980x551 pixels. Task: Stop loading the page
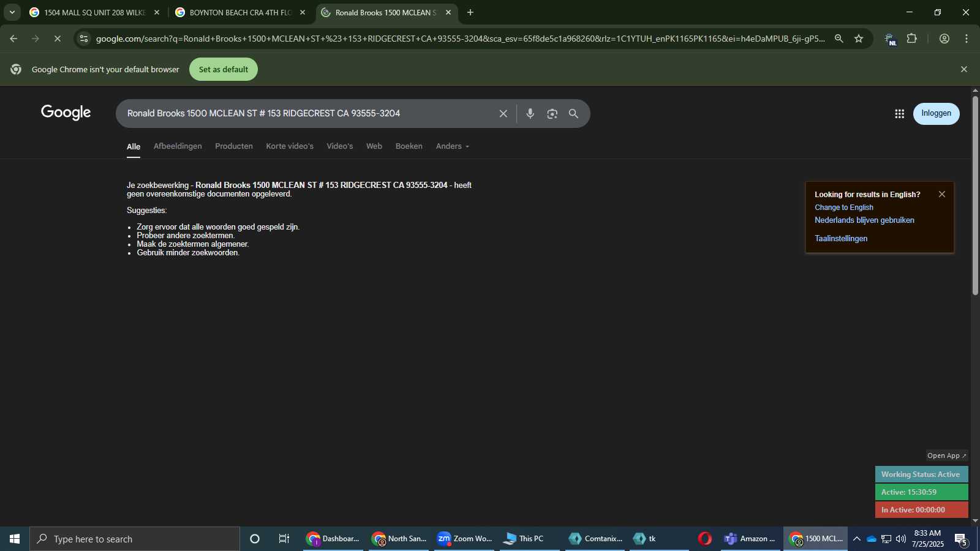58,39
